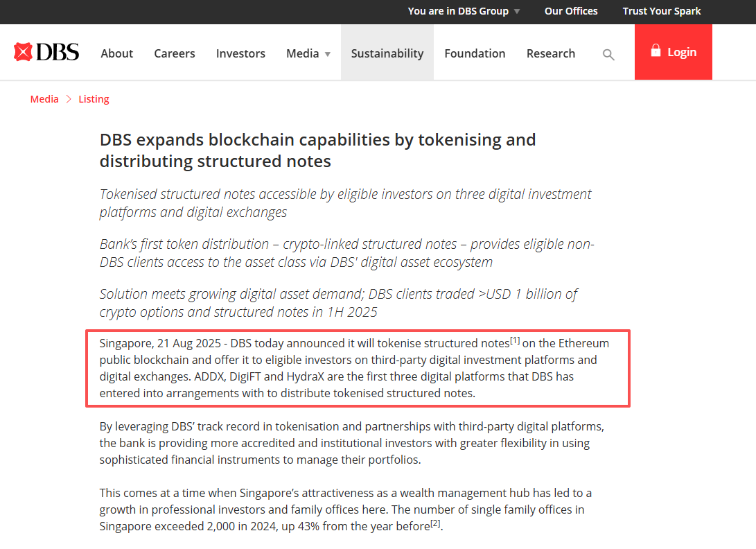Click the Login button
This screenshot has height=549, width=756.
[x=673, y=52]
